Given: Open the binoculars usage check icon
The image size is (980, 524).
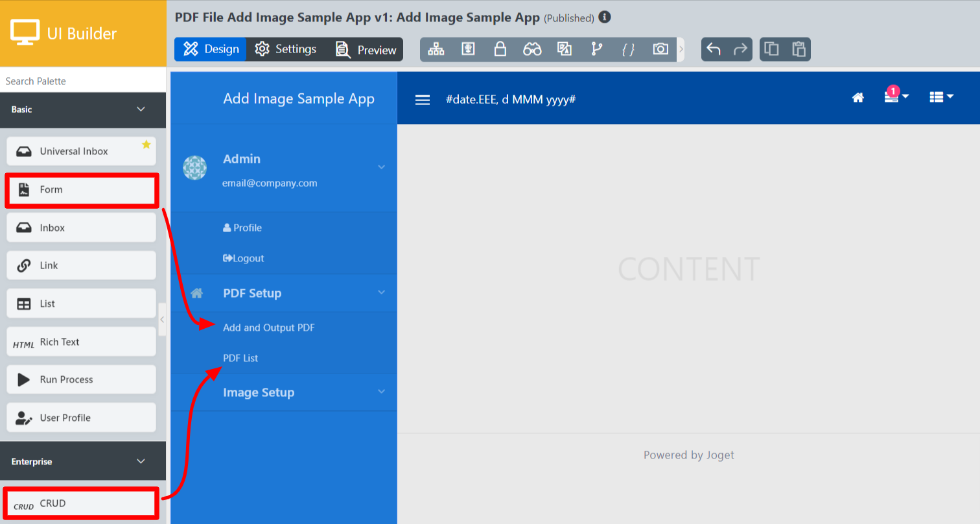Looking at the screenshot, I should (532, 49).
